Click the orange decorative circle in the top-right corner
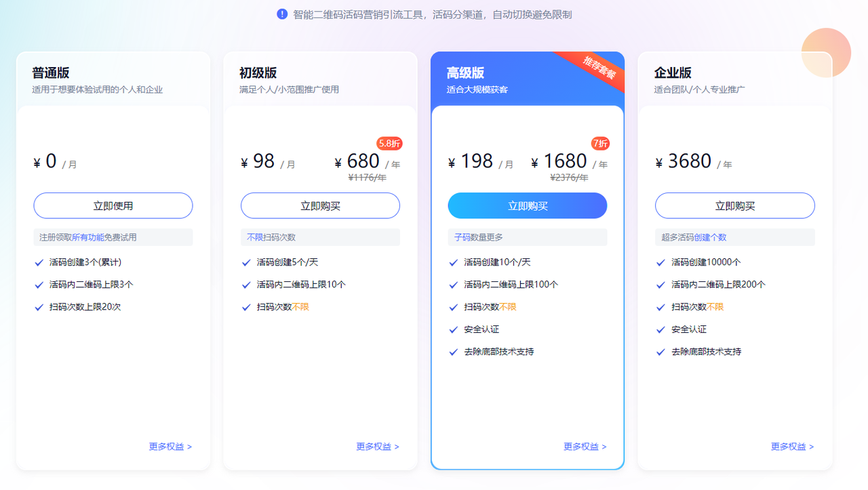Screen dimensions: 868x490 point(826,53)
